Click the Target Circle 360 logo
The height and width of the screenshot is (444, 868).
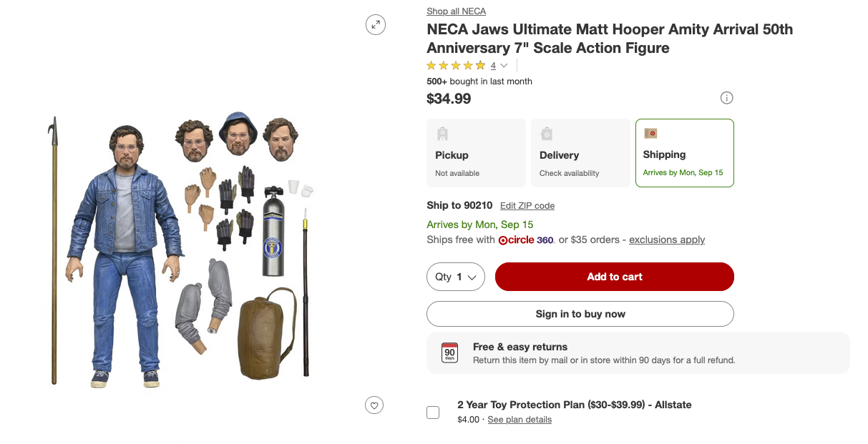(x=526, y=240)
